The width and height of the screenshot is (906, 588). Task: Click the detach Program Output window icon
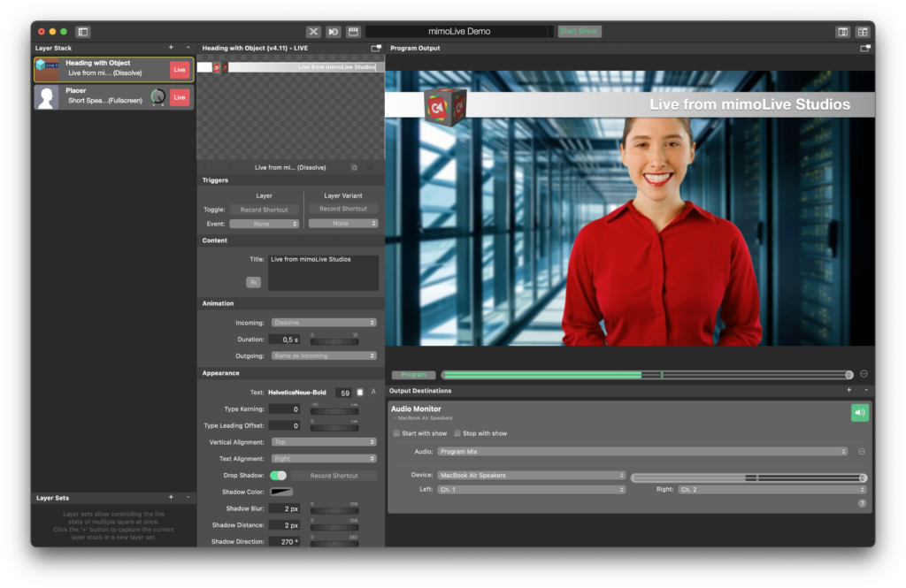point(867,48)
